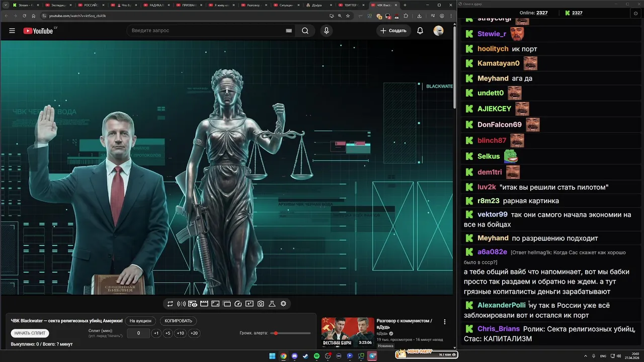Open the Разговор с коммунистом video thumbnail
Image resolution: width=644 pixels, height=362 pixels.
[348, 332]
